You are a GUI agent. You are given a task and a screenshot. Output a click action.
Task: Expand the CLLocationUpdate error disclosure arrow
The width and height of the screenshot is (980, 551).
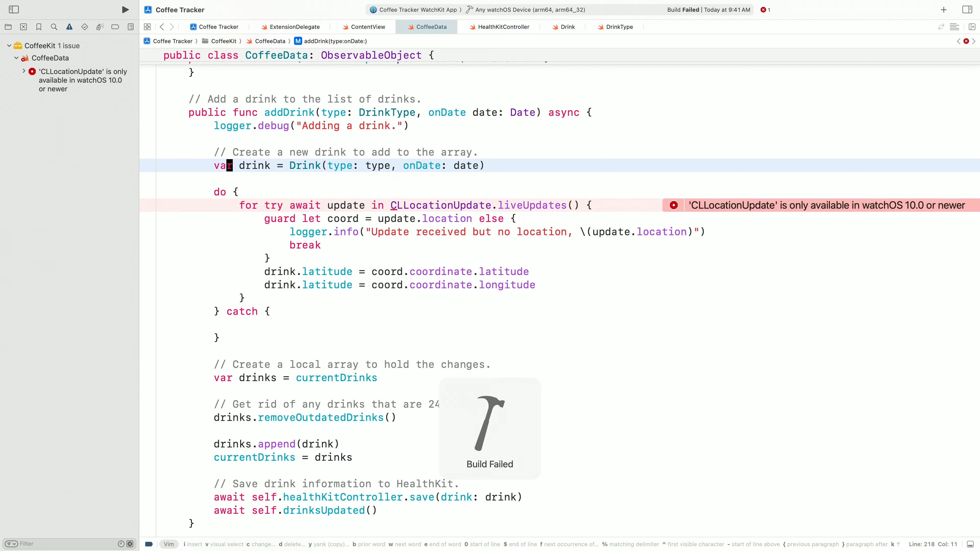(x=24, y=71)
